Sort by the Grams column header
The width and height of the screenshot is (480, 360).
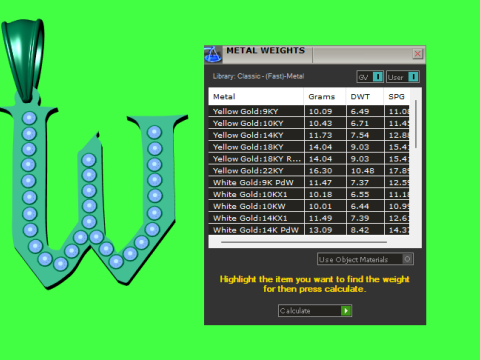tap(325, 97)
